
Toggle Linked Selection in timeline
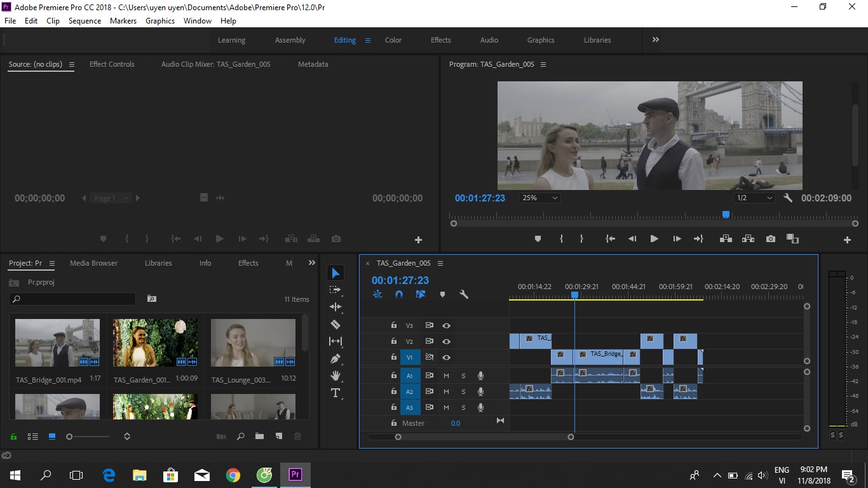click(421, 294)
